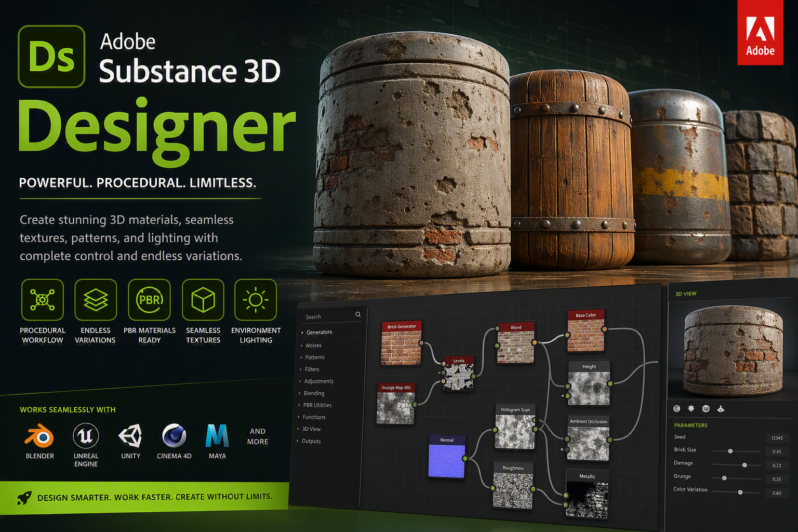Click the PARAMETERS section header
This screenshot has width=798, height=532.
pyautogui.click(x=690, y=425)
